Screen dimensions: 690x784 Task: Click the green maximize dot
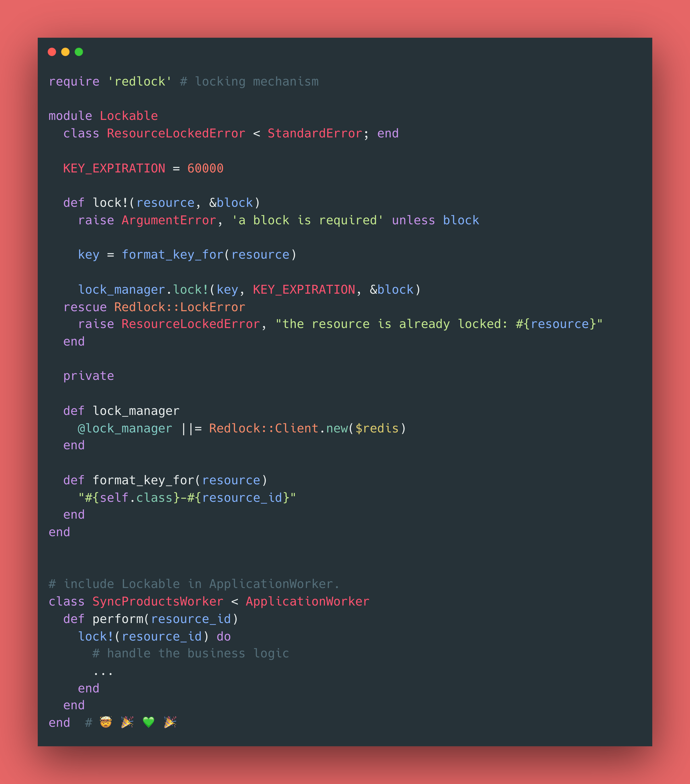[x=79, y=52]
